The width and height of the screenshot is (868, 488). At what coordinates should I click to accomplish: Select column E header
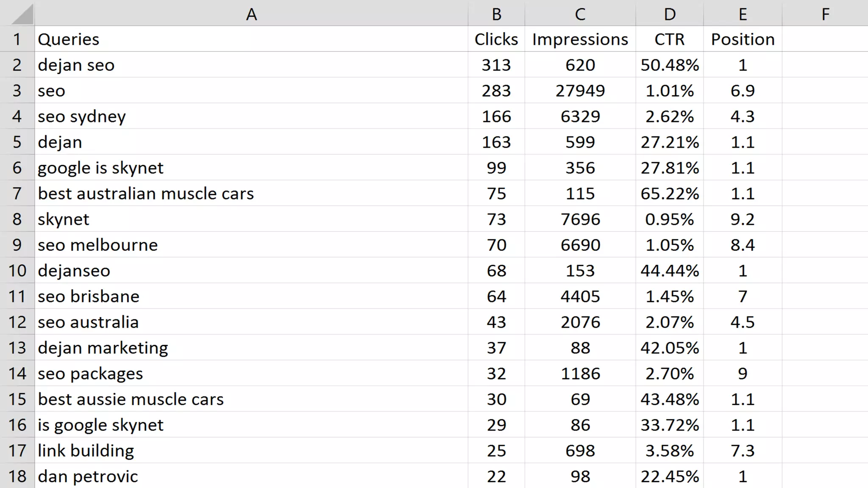pyautogui.click(x=743, y=14)
